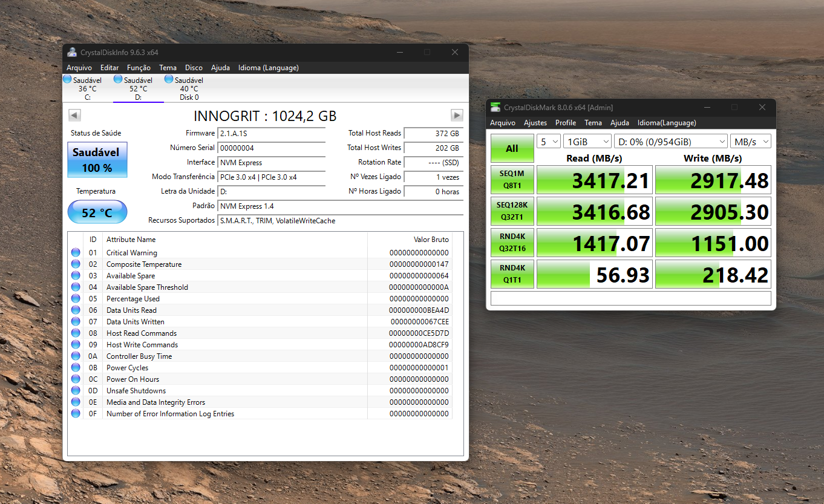Open the drive dropdown showing D: 0%
Image resolution: width=824 pixels, height=504 pixels.
coord(671,141)
